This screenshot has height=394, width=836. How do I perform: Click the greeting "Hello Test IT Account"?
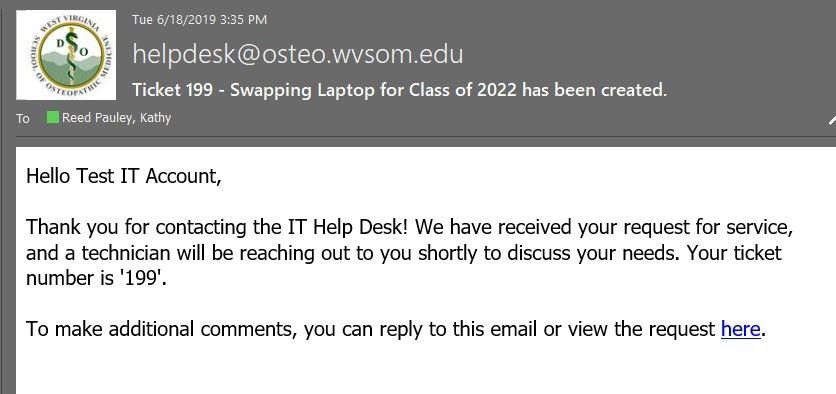click(124, 176)
